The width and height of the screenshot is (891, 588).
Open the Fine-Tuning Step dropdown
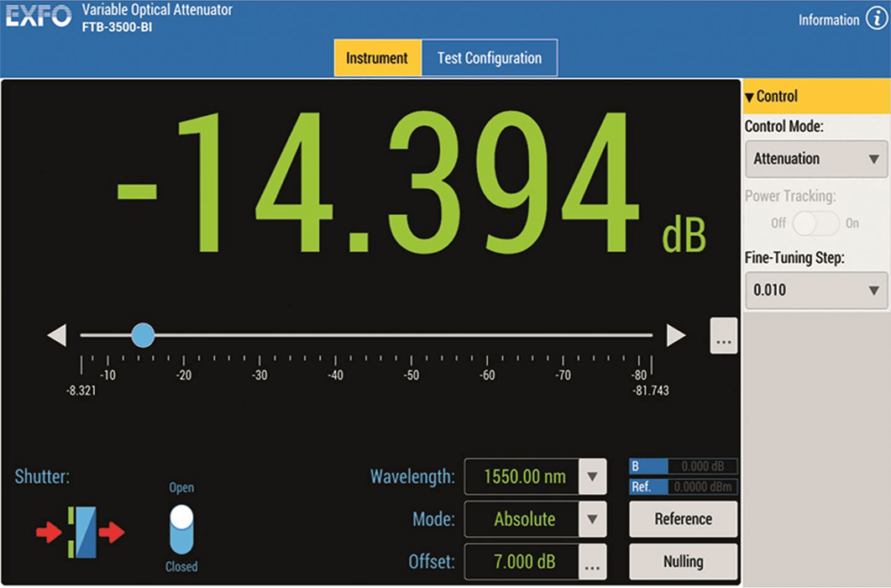[x=815, y=291]
